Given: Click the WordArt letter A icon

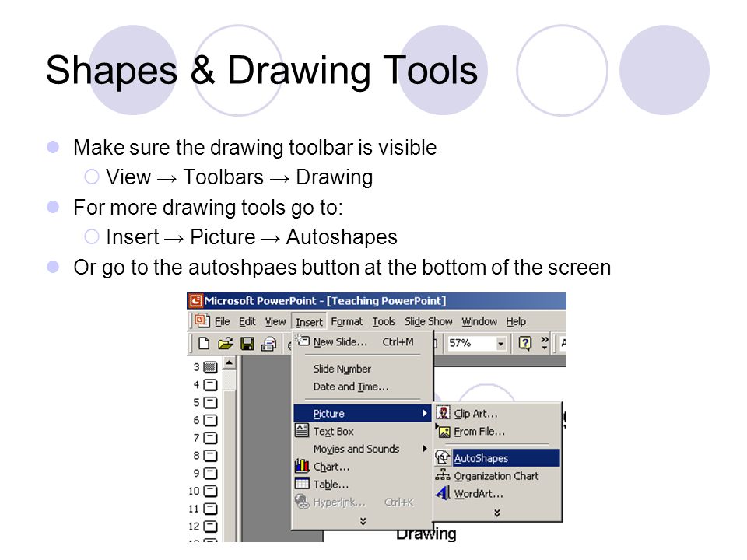Looking at the screenshot, I should [443, 493].
